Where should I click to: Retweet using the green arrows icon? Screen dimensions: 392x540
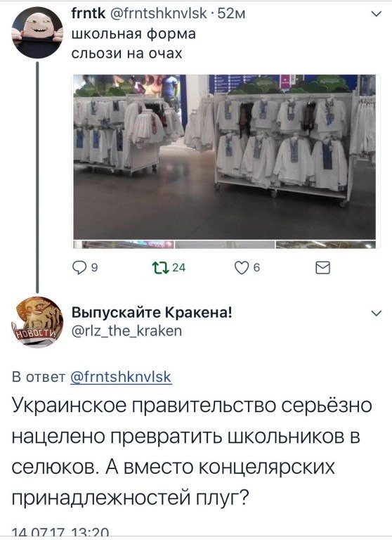160,268
